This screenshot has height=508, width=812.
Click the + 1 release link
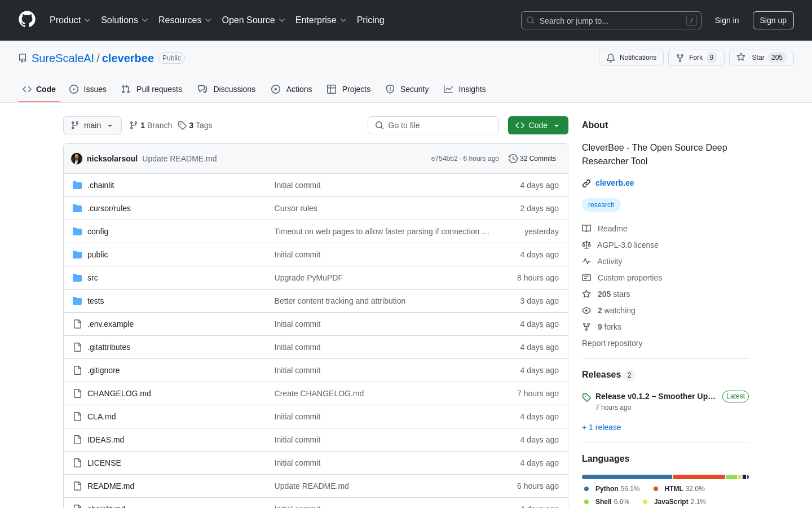pyautogui.click(x=601, y=427)
